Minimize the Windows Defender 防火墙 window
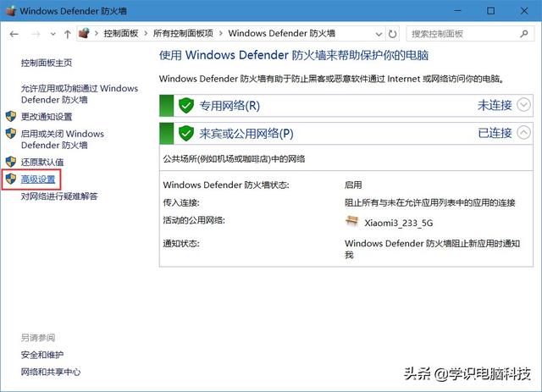The width and height of the screenshot is (542, 392). point(457,11)
